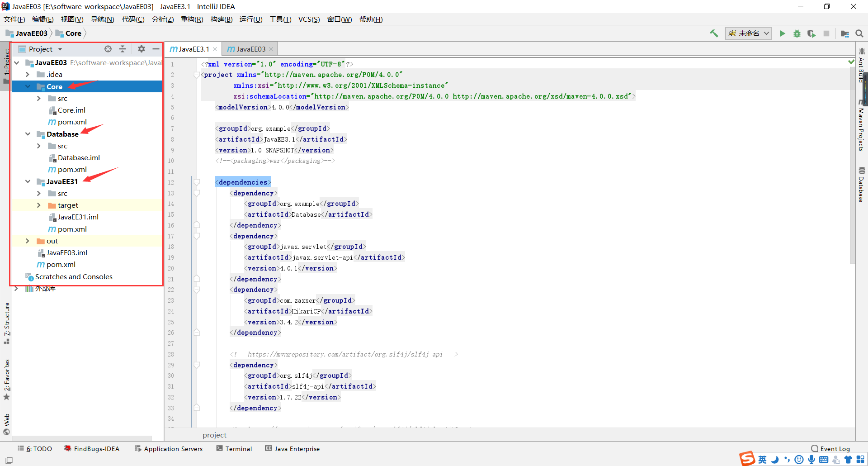The image size is (868, 466).
Task: Click the green inspection checkmark indicator
Action: coord(851,62)
